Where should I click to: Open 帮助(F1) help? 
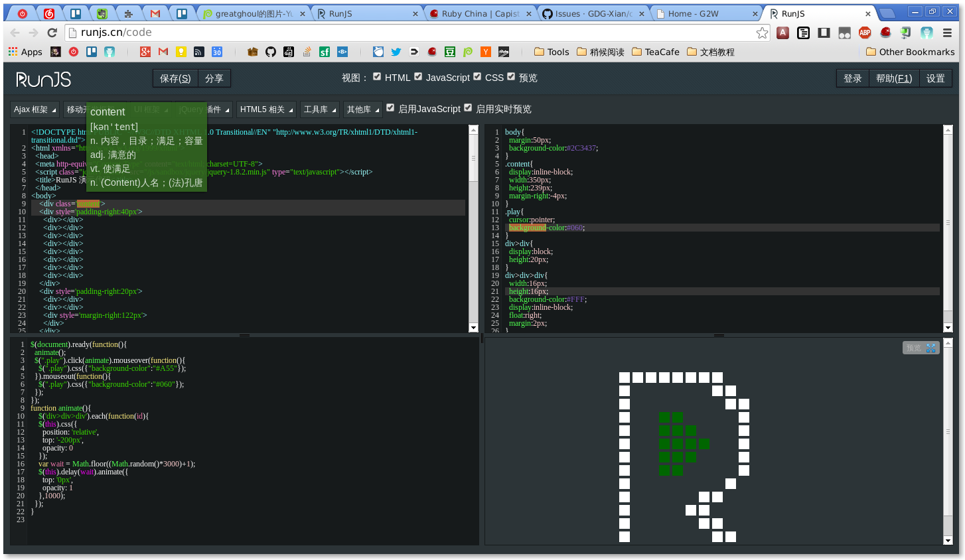pyautogui.click(x=894, y=78)
